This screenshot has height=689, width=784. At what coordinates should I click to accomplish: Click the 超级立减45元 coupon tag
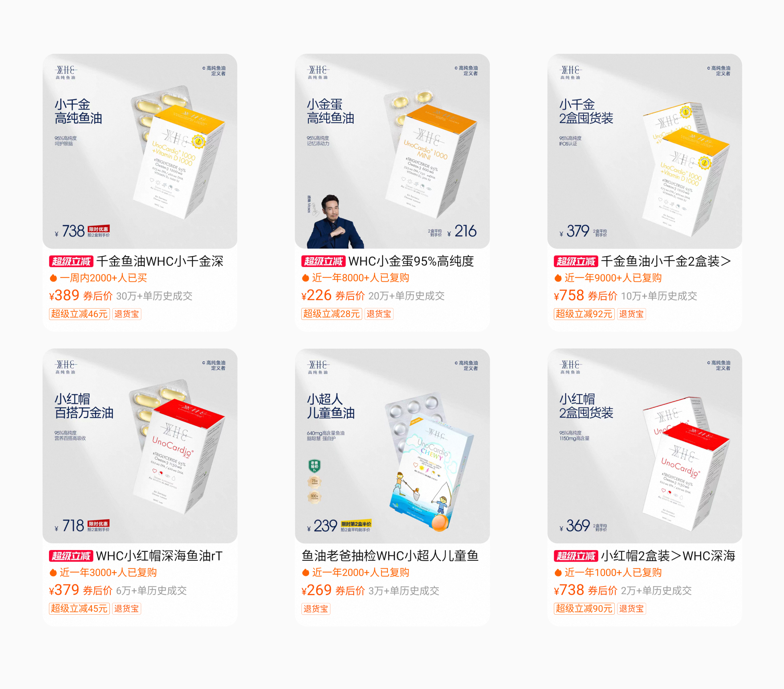pos(79,608)
